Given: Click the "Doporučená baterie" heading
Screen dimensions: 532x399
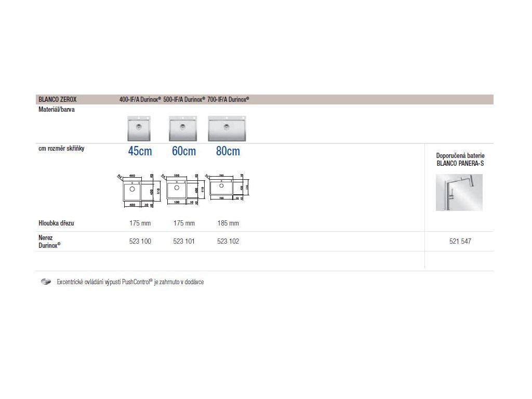Looking at the screenshot, I should (x=460, y=156).
